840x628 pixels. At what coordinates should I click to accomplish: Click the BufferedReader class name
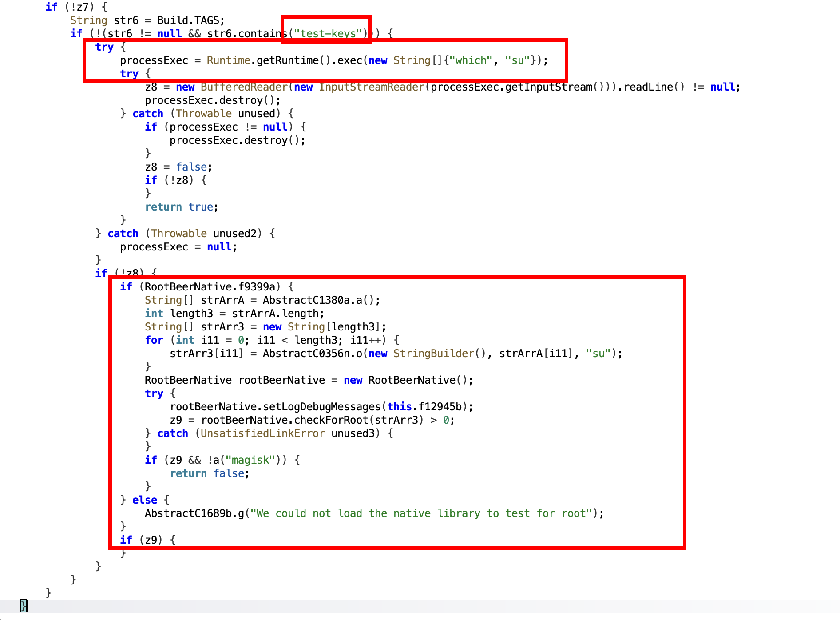pyautogui.click(x=244, y=87)
